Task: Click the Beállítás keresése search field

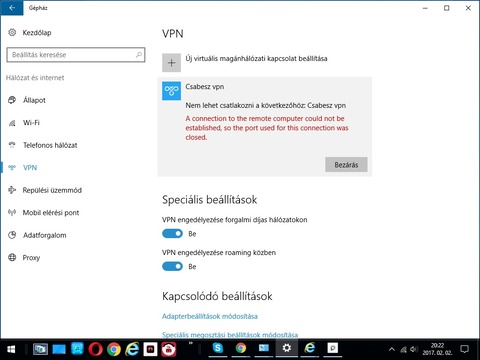Action: coord(76,55)
